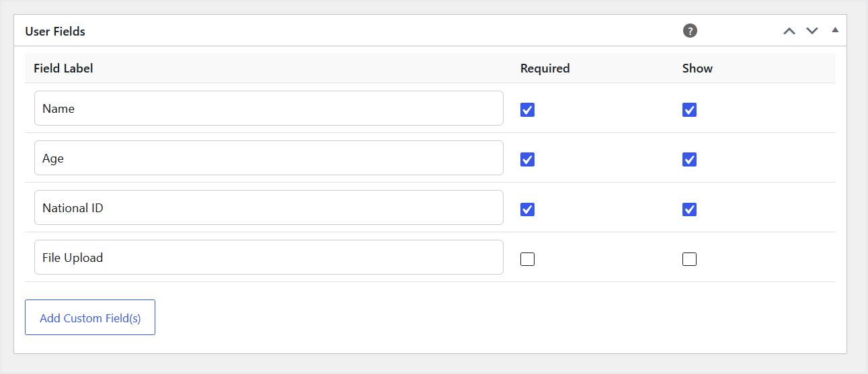Uncheck Required for National ID
This screenshot has width=868, height=374.
coord(528,209)
